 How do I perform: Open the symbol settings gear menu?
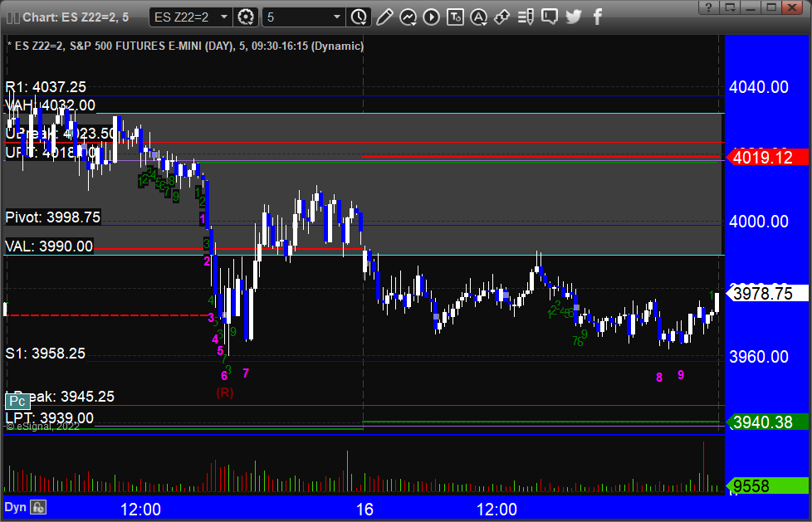tap(246, 17)
